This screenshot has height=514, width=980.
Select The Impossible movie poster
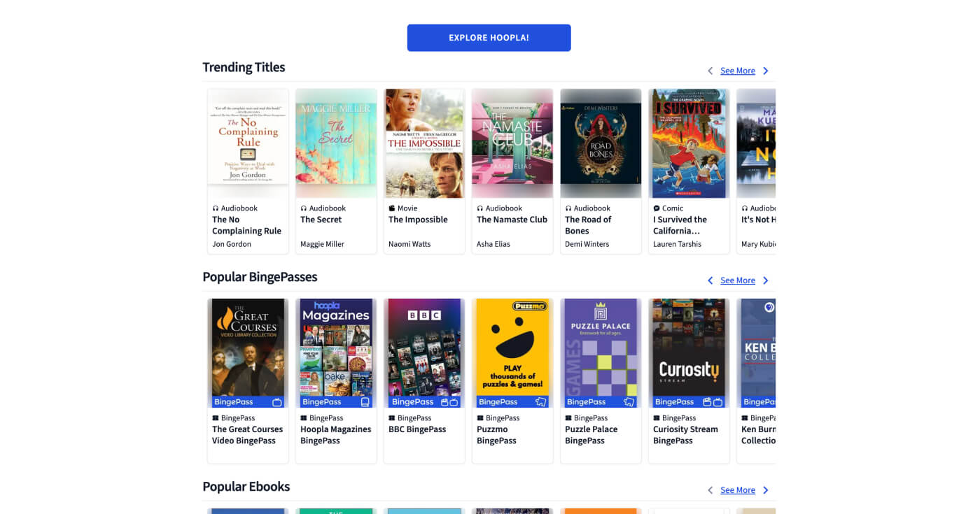(424, 143)
